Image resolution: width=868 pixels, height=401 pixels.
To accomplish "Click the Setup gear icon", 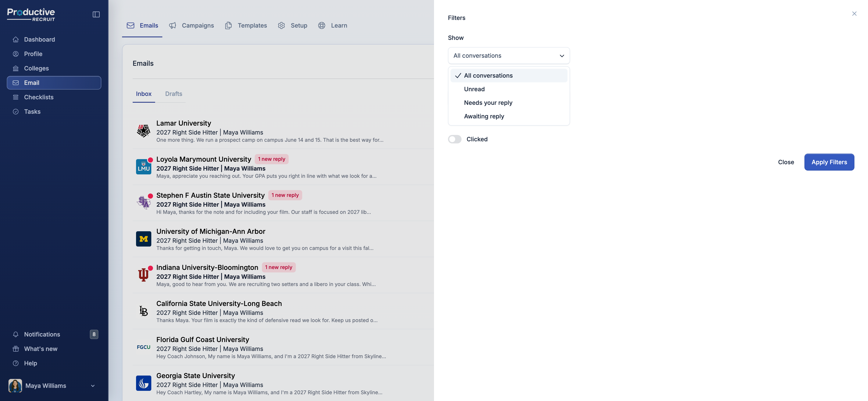I will coord(281,26).
